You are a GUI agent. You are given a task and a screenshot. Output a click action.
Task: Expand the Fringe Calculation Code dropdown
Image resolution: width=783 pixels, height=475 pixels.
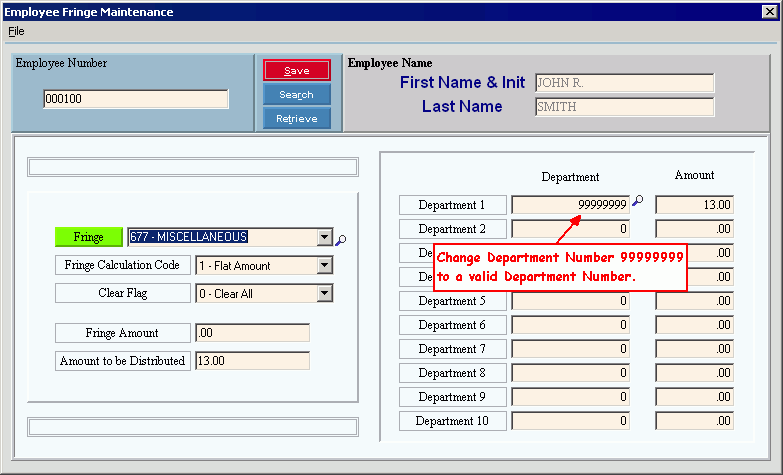click(324, 266)
